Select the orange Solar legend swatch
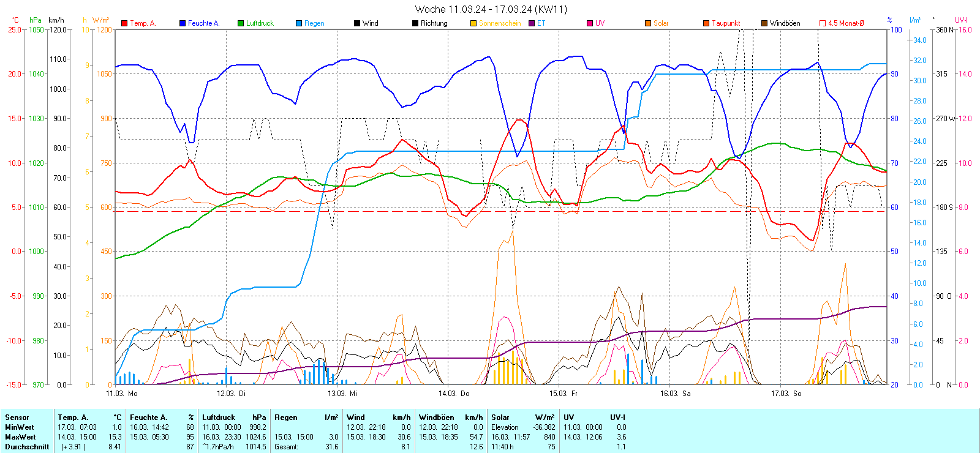The height and width of the screenshot is (453, 980). click(x=648, y=23)
